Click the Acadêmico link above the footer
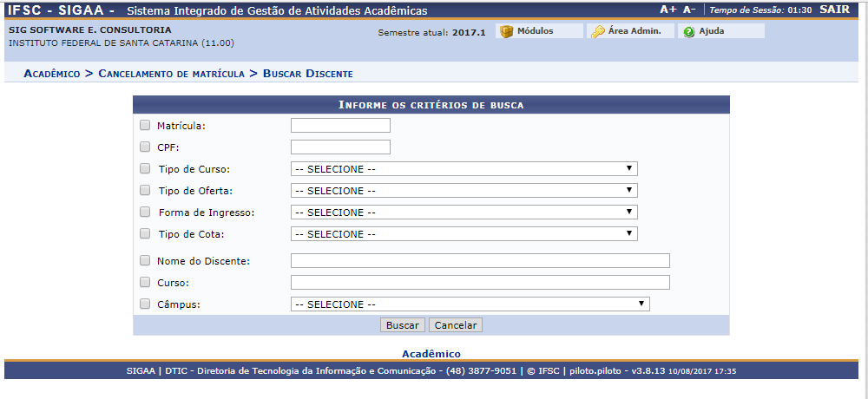The image size is (868, 399). point(431,354)
